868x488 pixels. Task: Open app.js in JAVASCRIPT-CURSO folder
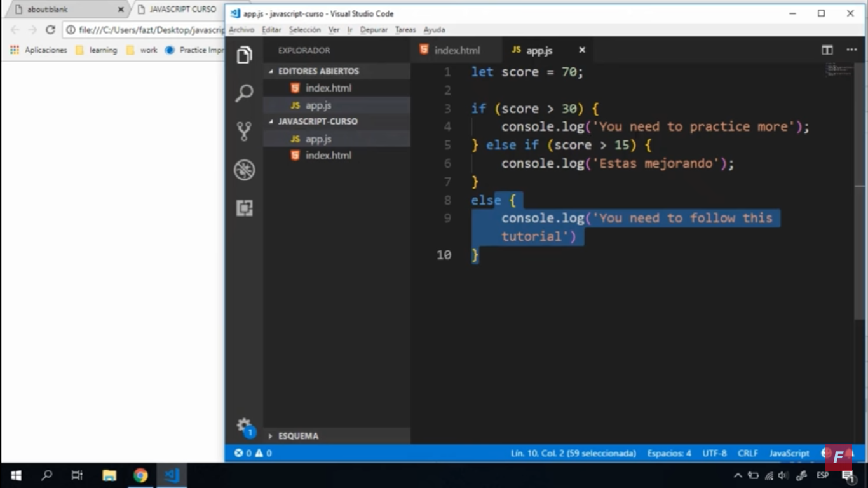pos(337,139)
